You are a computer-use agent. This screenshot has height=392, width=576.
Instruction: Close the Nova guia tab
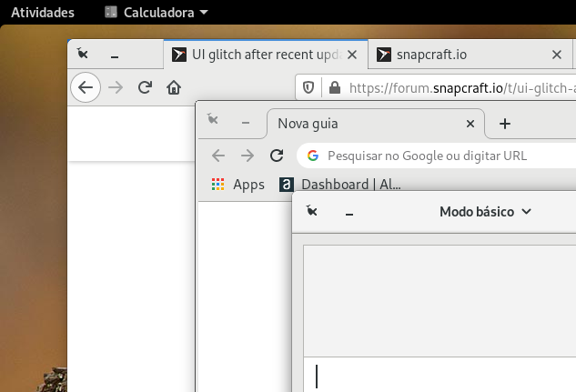pyautogui.click(x=470, y=124)
